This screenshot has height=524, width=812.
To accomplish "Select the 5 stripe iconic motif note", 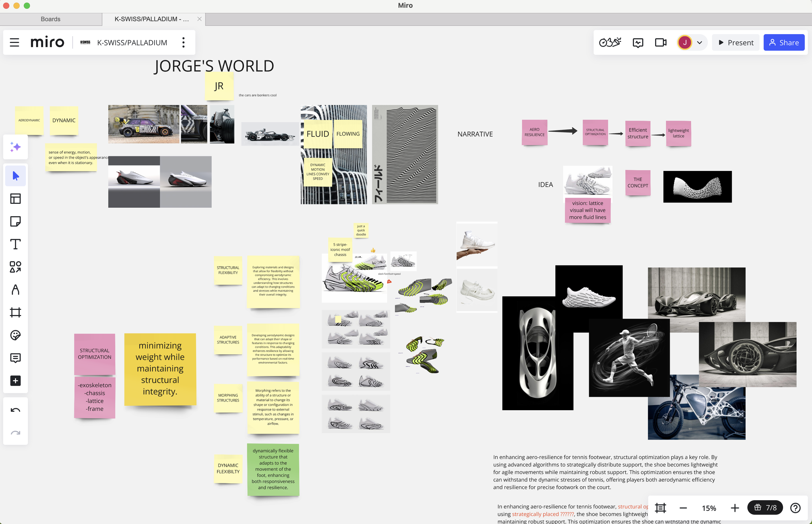I will pos(340,250).
